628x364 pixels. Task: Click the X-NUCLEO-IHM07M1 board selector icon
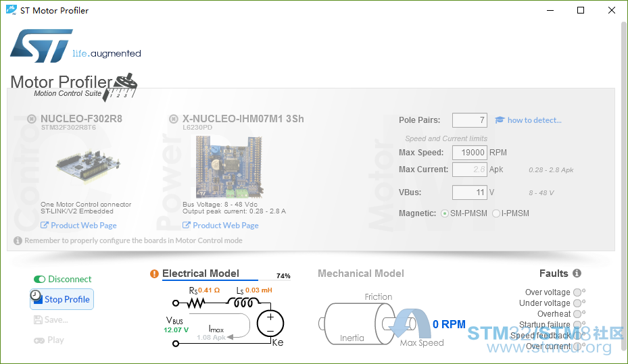(174, 119)
